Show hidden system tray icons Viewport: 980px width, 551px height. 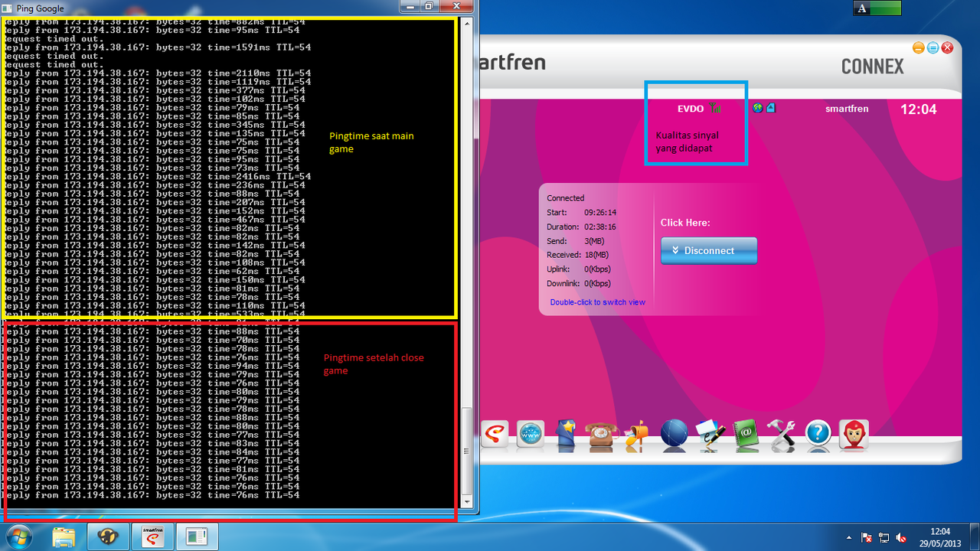848,537
